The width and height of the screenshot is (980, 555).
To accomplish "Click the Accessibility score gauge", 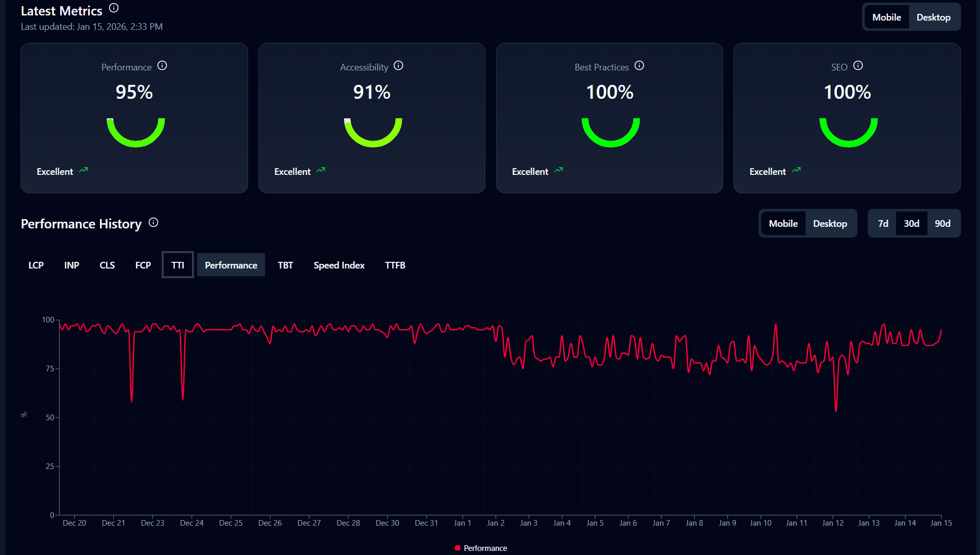I will (x=372, y=130).
